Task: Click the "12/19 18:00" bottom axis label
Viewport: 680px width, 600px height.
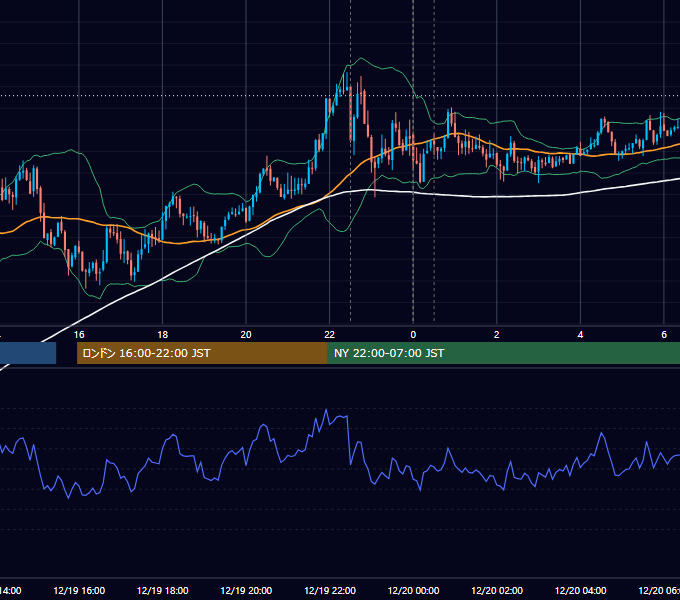Action: coord(163,590)
